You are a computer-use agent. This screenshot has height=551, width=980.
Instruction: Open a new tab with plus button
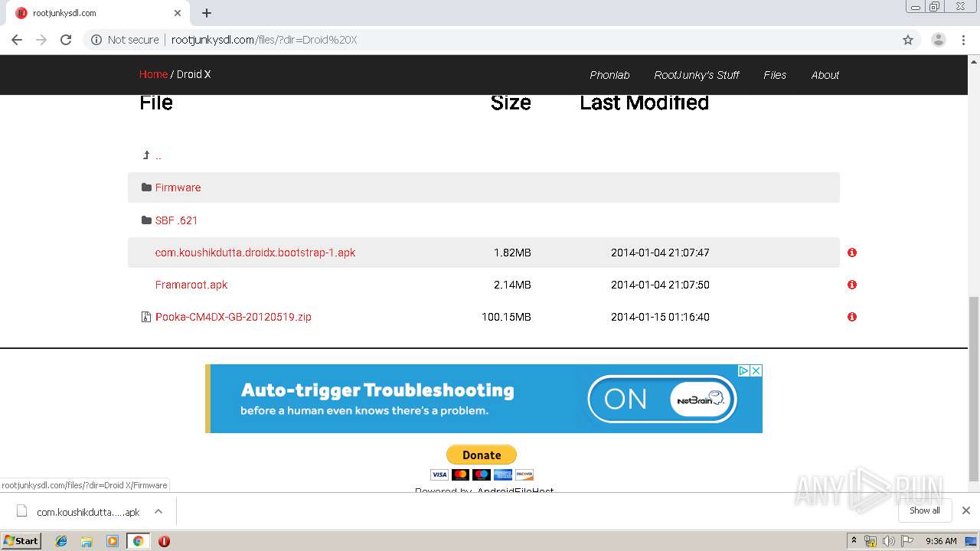tap(207, 13)
